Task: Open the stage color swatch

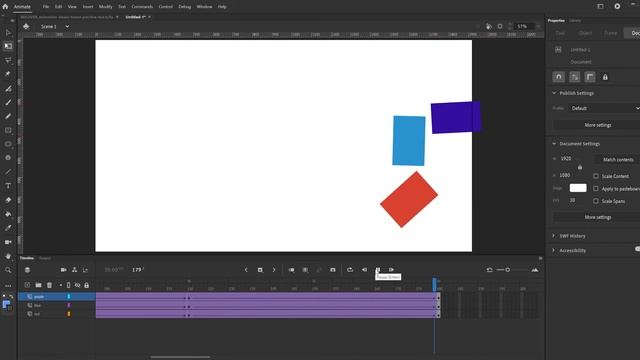Action: 578,188
